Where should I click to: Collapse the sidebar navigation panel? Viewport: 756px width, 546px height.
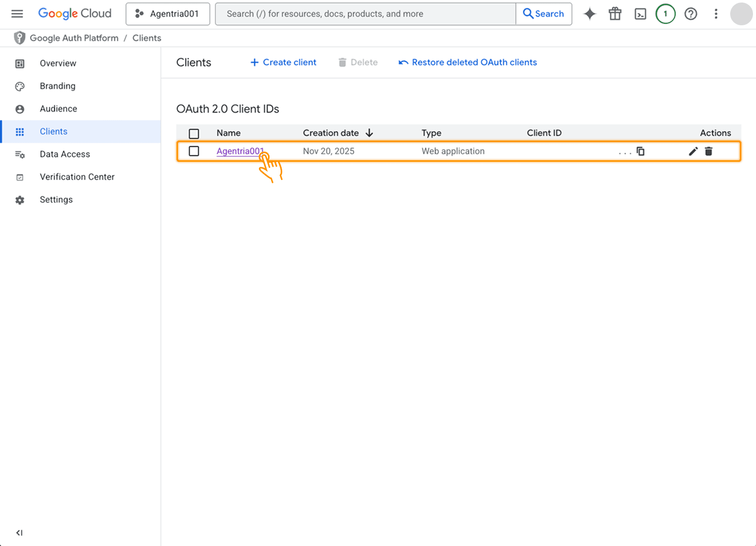(x=19, y=532)
